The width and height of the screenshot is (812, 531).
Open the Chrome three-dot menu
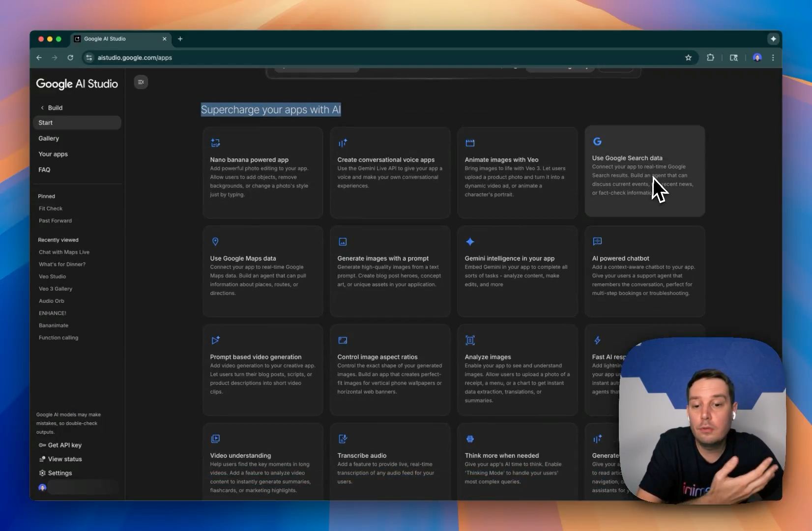(773, 58)
